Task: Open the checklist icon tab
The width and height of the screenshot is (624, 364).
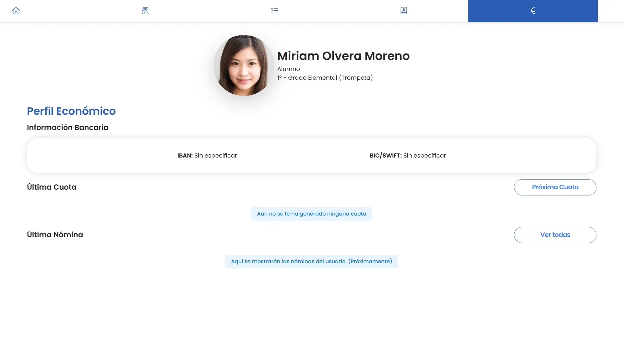Action: [x=274, y=11]
